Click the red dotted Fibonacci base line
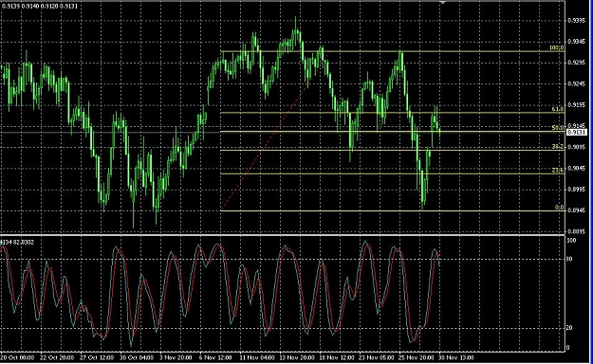Viewport: 593px width, 364px height. pos(275,131)
